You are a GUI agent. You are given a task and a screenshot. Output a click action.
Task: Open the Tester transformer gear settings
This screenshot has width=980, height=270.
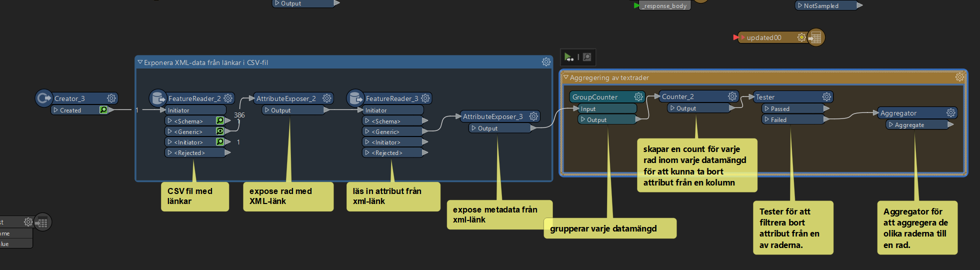(x=826, y=97)
